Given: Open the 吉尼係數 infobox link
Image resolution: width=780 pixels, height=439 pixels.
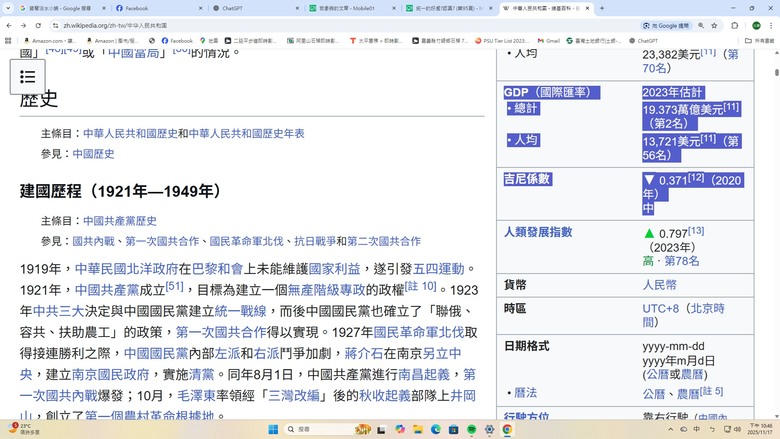Looking at the screenshot, I should click(527, 179).
